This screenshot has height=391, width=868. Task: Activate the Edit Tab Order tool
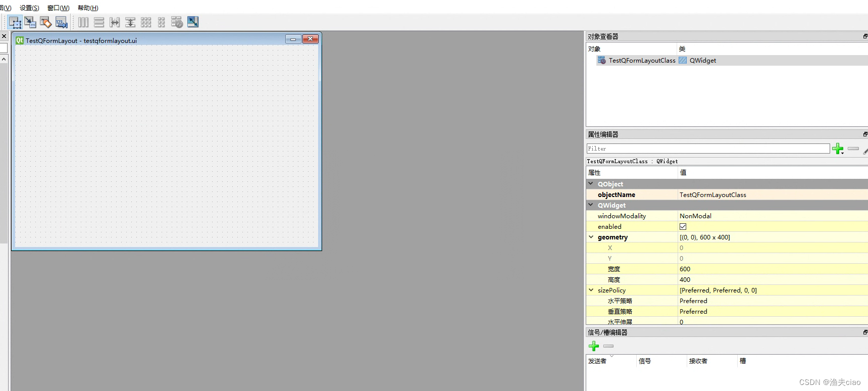tap(62, 22)
